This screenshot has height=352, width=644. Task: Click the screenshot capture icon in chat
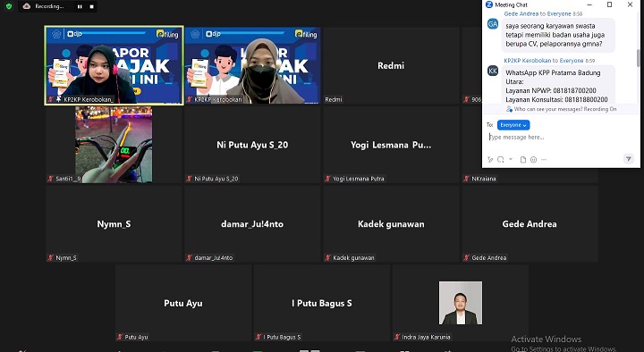pos(500,160)
